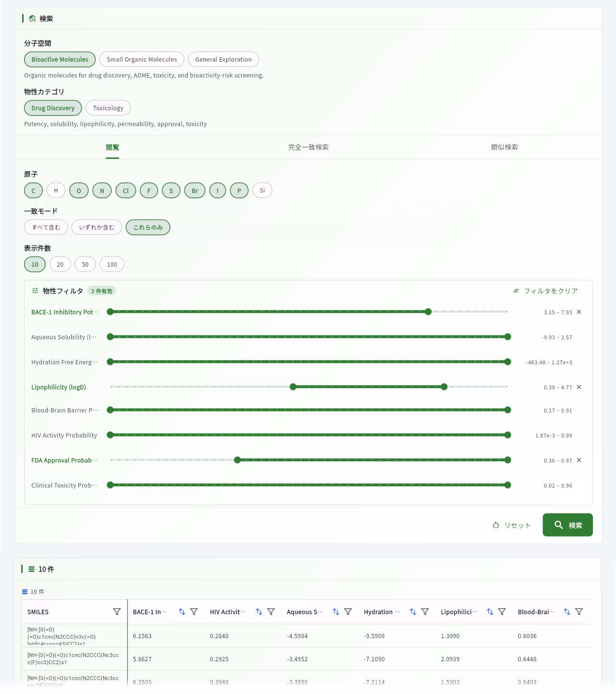616x694 pixels.
Task: Set display count to 10
Action: point(35,265)
